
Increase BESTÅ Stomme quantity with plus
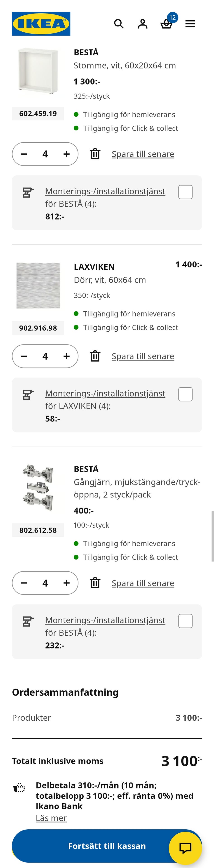point(67,154)
